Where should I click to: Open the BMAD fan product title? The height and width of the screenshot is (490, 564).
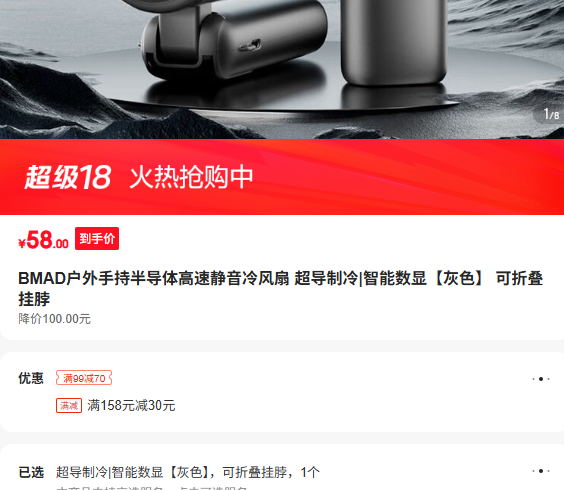(281, 289)
